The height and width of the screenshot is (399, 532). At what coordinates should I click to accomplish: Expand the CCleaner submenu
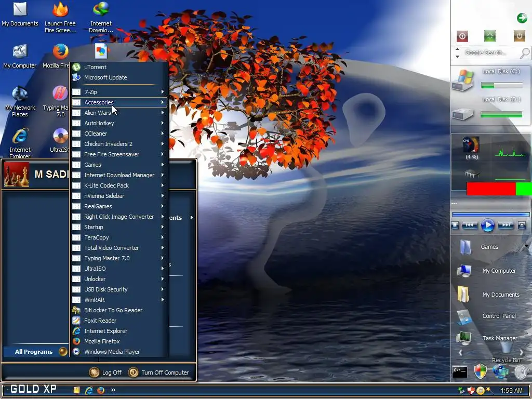point(119,134)
